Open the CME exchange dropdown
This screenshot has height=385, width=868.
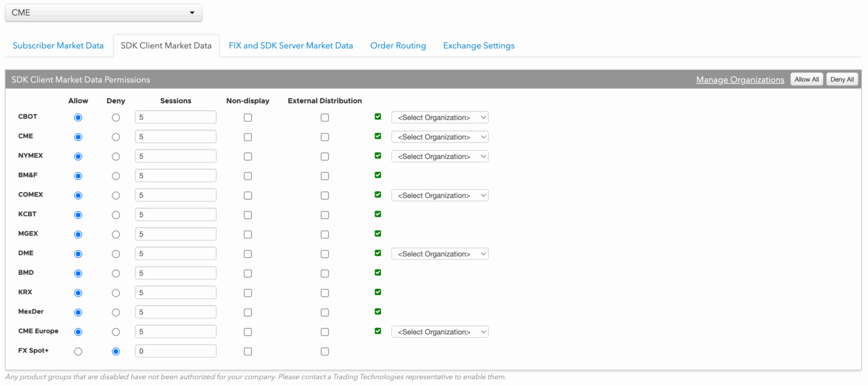tap(104, 13)
